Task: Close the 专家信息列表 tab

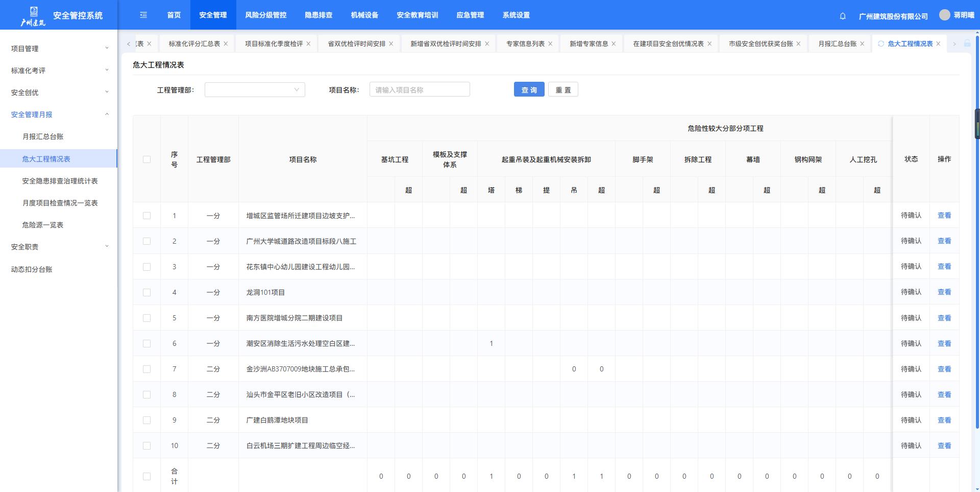Action: click(x=550, y=44)
